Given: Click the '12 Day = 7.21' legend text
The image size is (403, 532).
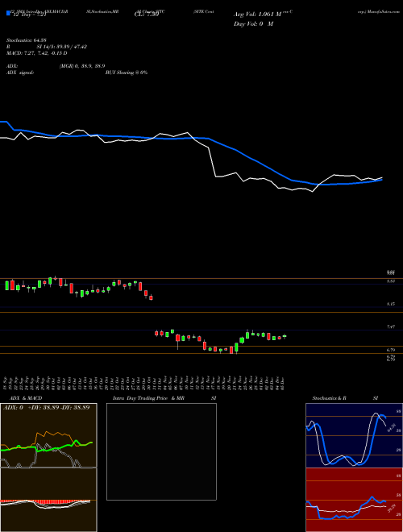Looking at the screenshot, I should 31,15.
